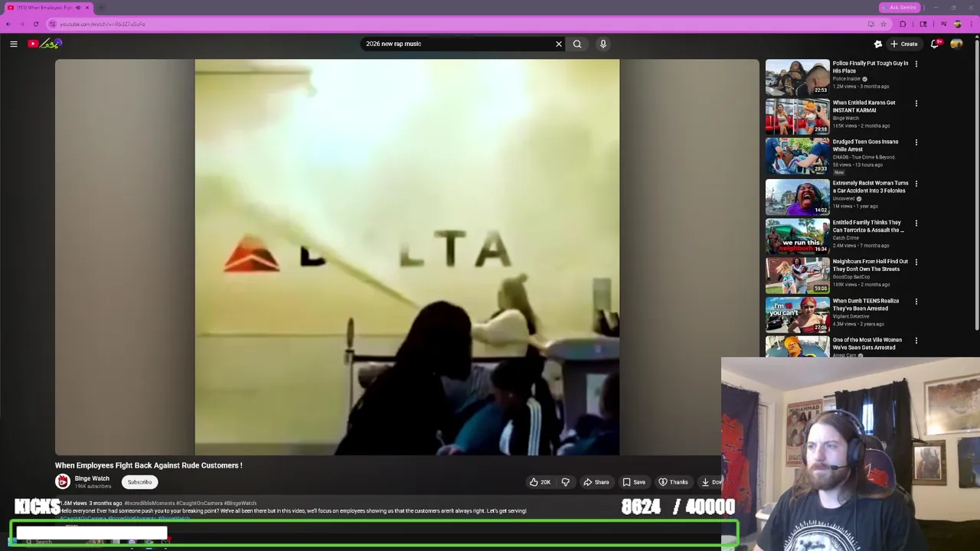Viewport: 980px width, 551px height.
Task: Click the #IncredibleMoments hashtag
Action: 149,504
